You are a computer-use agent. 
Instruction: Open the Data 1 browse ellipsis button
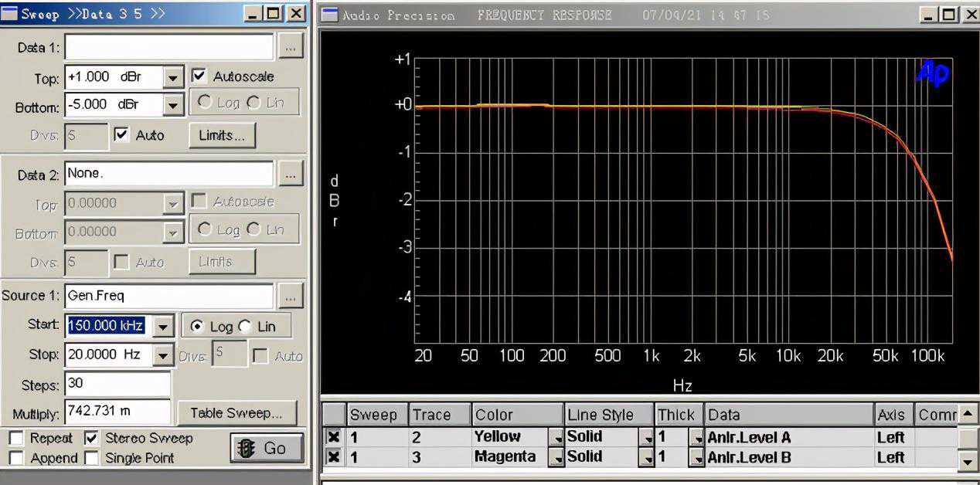tap(290, 47)
